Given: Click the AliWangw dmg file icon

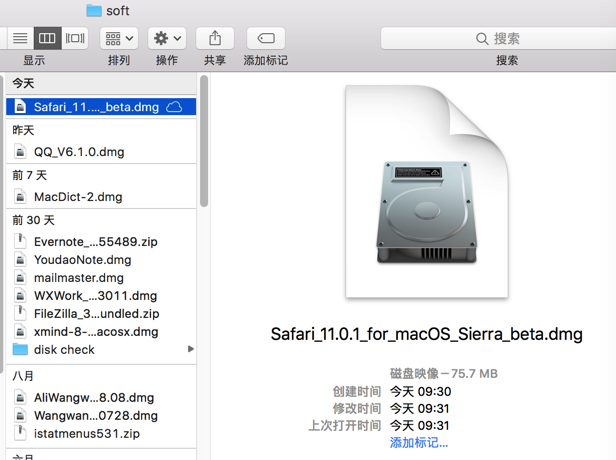Looking at the screenshot, I should [x=20, y=397].
